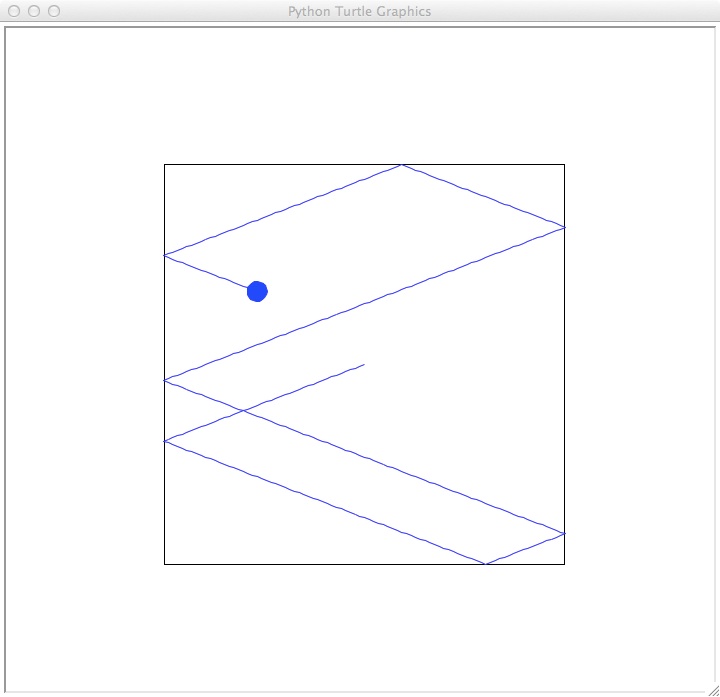This screenshot has height=697, width=720.
Task: Click the minimize window button
Action: click(34, 11)
